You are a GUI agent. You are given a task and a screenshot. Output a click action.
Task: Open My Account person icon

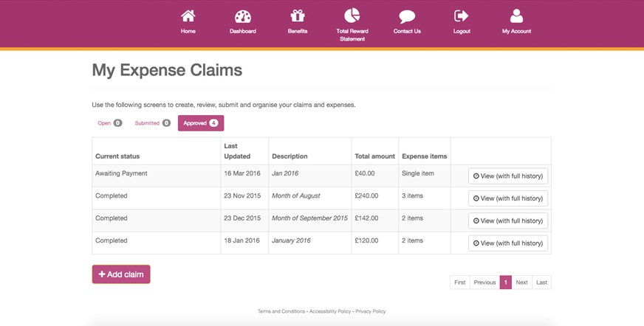click(516, 16)
